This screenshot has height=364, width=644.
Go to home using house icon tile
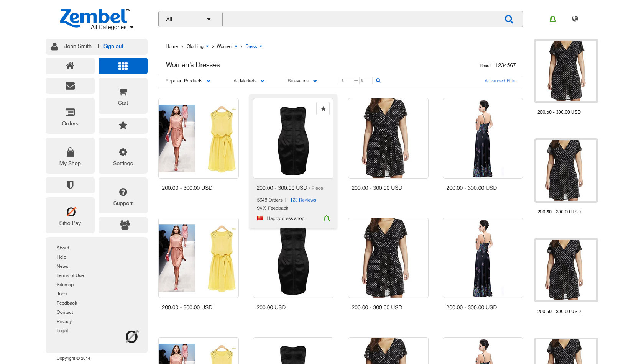(70, 66)
